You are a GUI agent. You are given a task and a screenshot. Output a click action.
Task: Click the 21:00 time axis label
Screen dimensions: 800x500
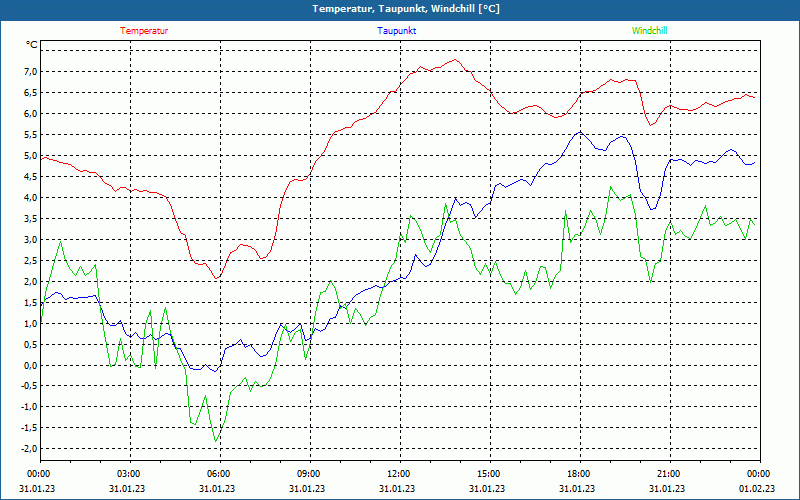(x=670, y=474)
